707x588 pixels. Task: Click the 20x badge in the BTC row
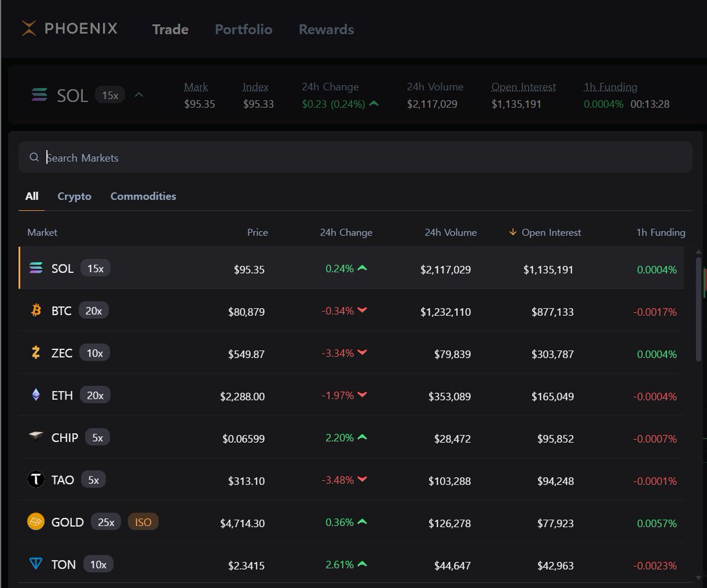[94, 310]
